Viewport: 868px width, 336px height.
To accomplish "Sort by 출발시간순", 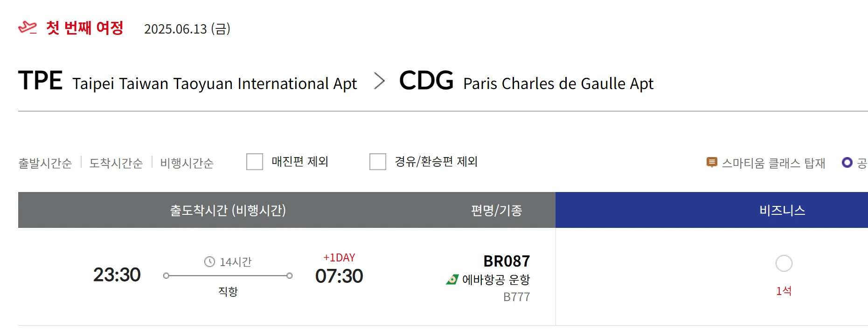I will [45, 163].
